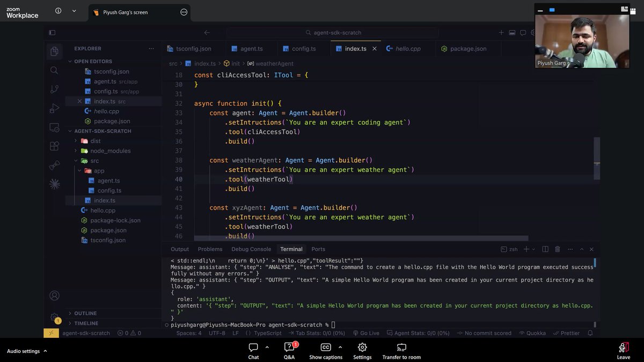Click the new terminal plus icon

pyautogui.click(x=526, y=249)
